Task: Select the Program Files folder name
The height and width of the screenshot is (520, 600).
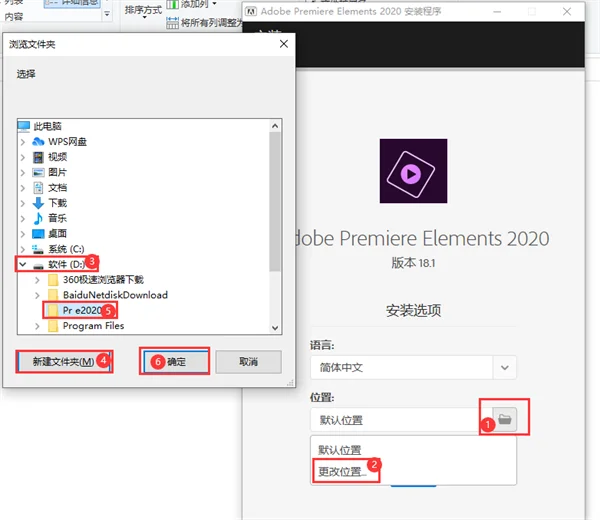Action: [93, 326]
